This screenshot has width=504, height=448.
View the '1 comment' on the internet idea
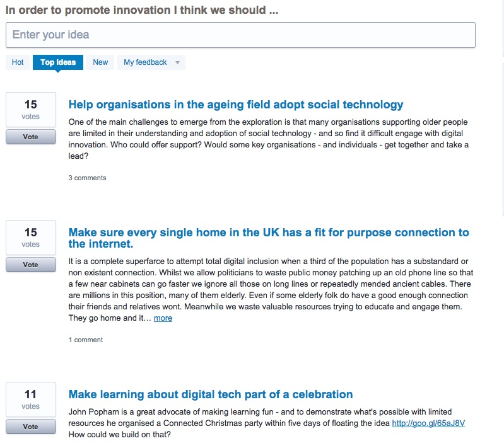tap(86, 340)
